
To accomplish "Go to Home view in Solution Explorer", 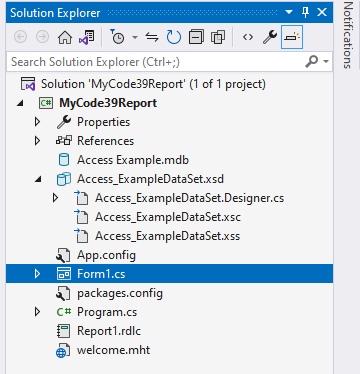I will point(65,37).
